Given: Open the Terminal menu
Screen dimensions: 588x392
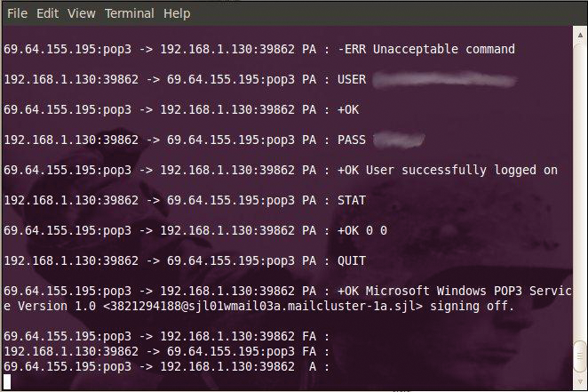Looking at the screenshot, I should (x=130, y=13).
